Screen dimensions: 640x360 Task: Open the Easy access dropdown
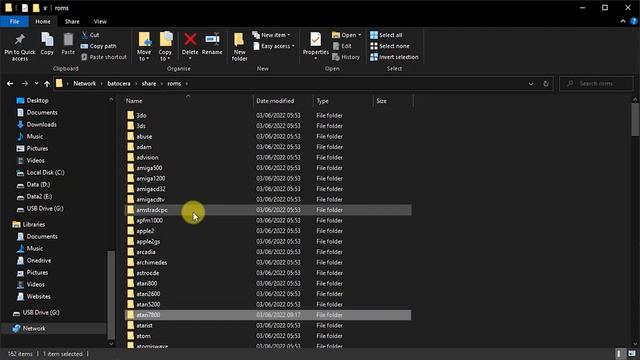273,46
